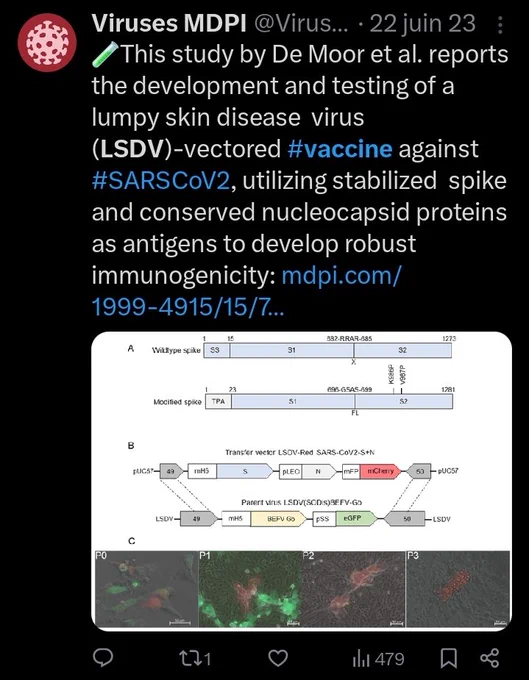529x680 pixels.
Task: Click the P1 green fluorescence panel
Action: [x=249, y=589]
